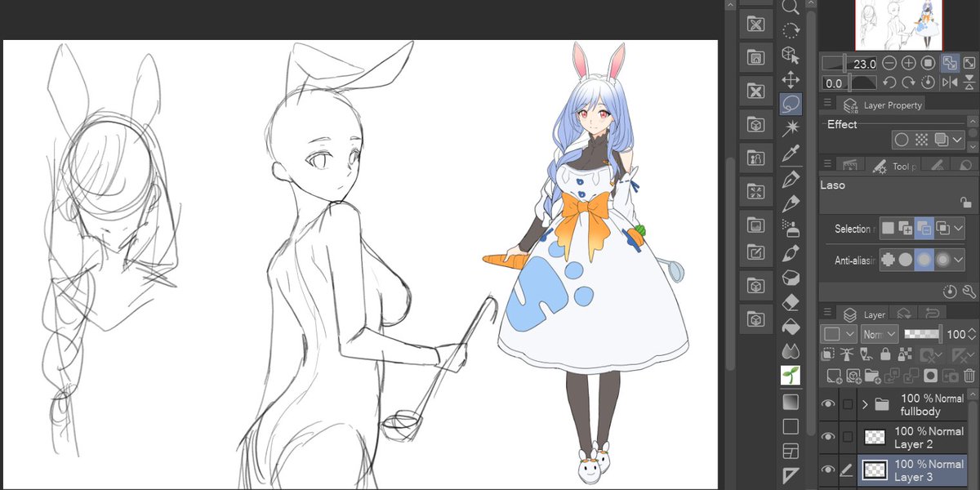
Task: Select the Gradient tool
Action: point(790,402)
